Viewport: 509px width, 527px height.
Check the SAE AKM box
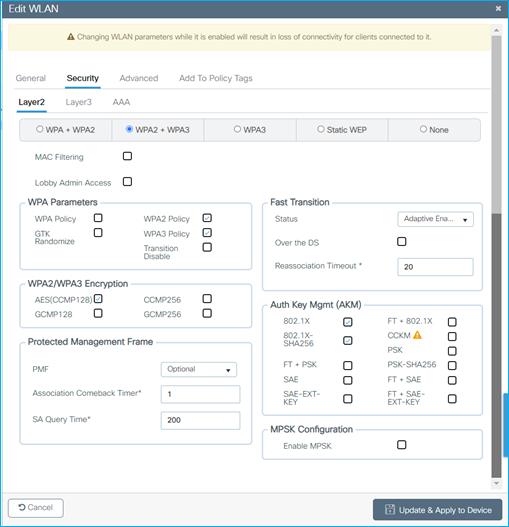coord(348,380)
